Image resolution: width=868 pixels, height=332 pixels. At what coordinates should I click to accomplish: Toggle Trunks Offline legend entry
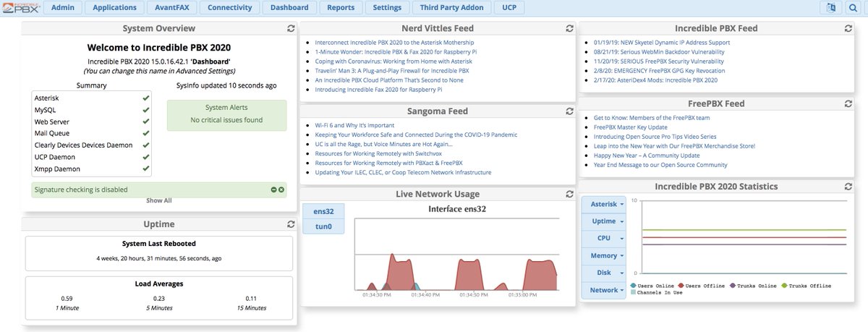(805, 286)
